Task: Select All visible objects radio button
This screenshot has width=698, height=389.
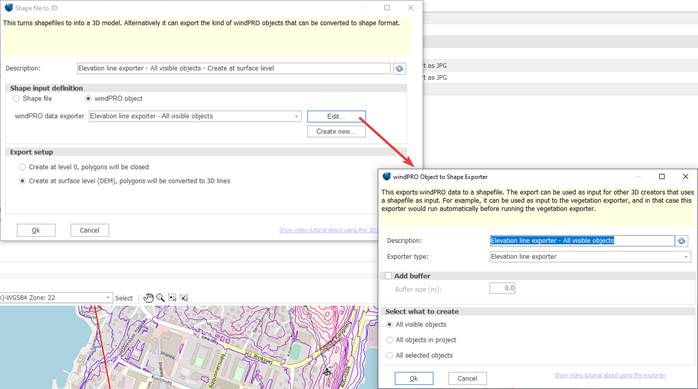Action: point(390,324)
